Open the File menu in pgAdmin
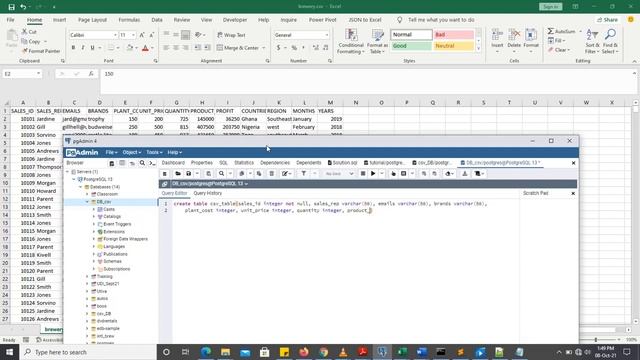 click(111, 152)
